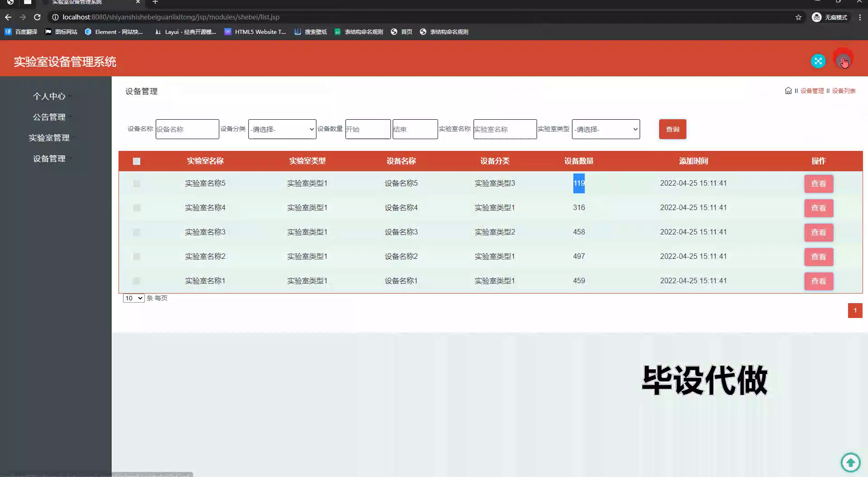The image size is (868, 477).
Task: Expand 设备管理 in the sidebar
Action: (x=49, y=159)
